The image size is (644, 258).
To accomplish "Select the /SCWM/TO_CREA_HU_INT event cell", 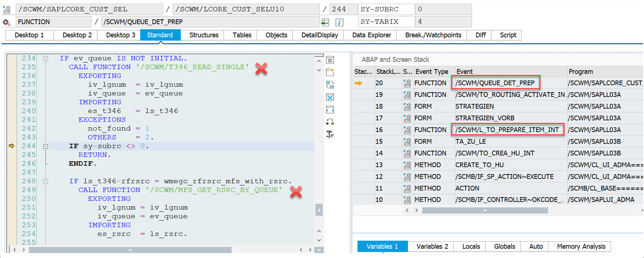I will pyautogui.click(x=511, y=153).
